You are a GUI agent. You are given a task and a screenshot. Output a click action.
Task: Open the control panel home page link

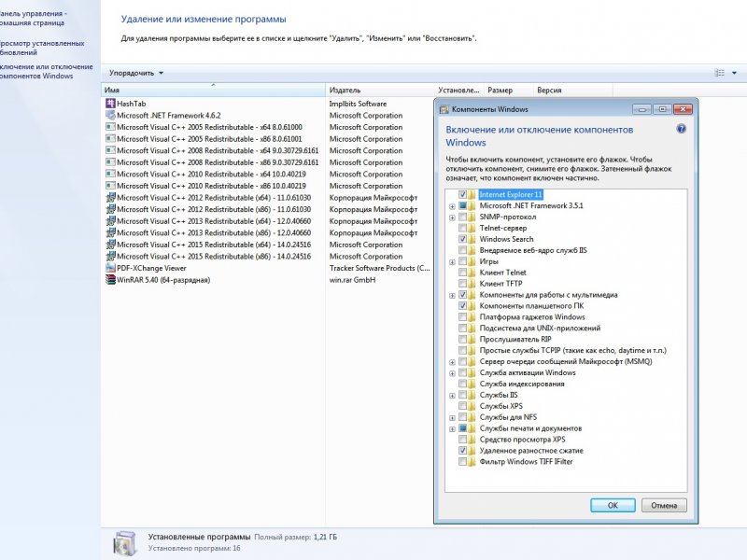(x=34, y=18)
